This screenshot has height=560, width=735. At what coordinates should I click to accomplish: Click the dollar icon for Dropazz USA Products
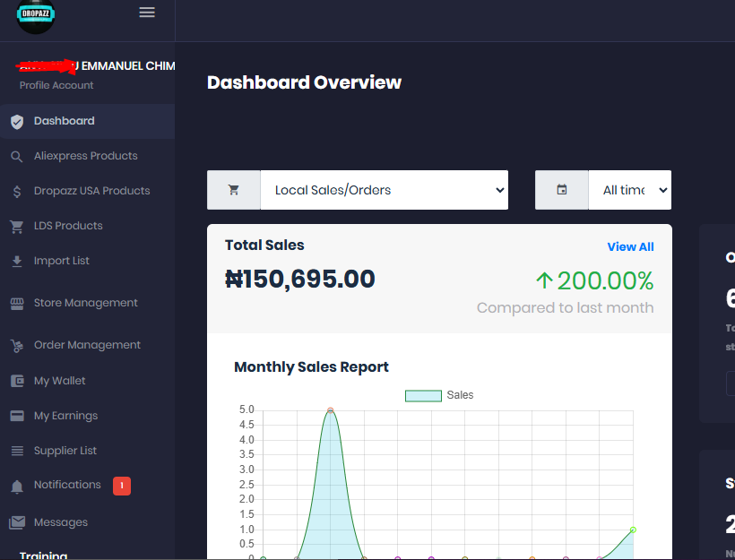tap(16, 192)
